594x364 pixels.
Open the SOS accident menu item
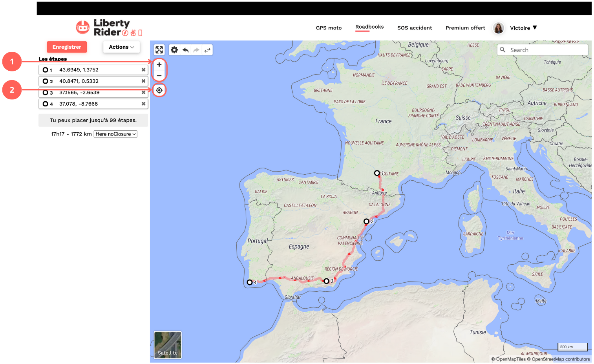click(414, 28)
